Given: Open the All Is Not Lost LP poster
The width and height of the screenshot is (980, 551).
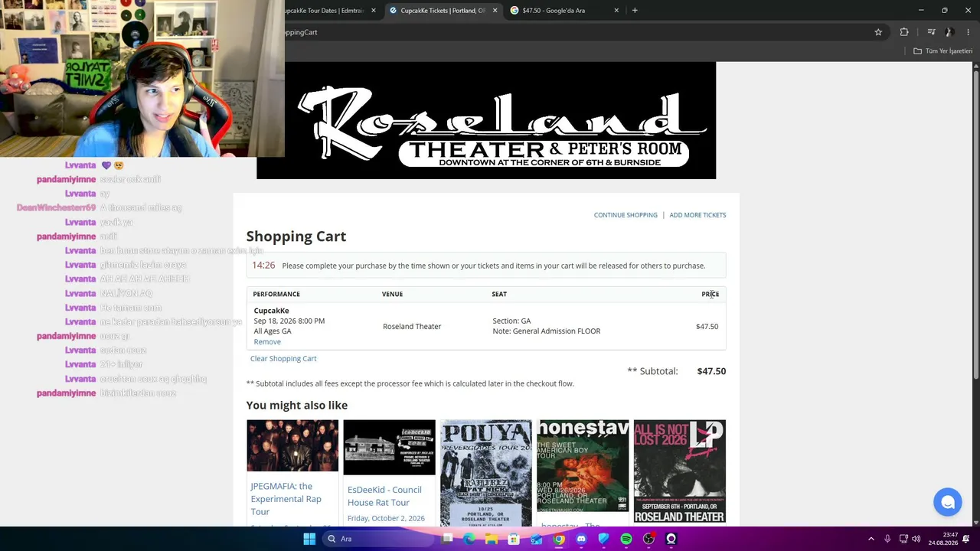Looking at the screenshot, I should [x=680, y=471].
